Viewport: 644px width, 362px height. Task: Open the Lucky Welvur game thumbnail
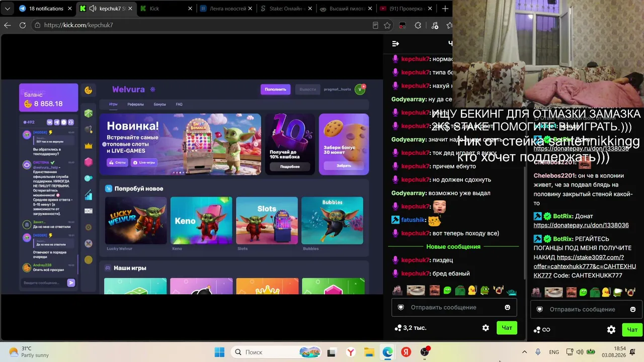[x=136, y=221]
